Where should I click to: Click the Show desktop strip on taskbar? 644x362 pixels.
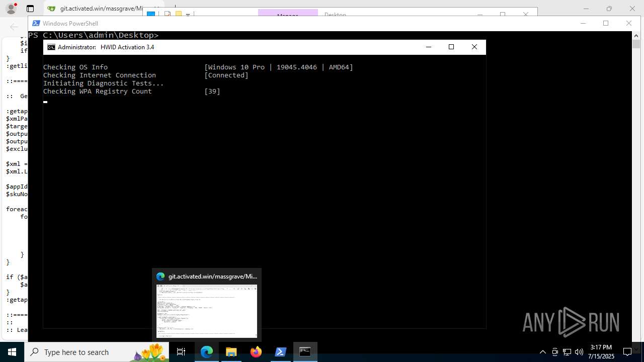pos(642,352)
